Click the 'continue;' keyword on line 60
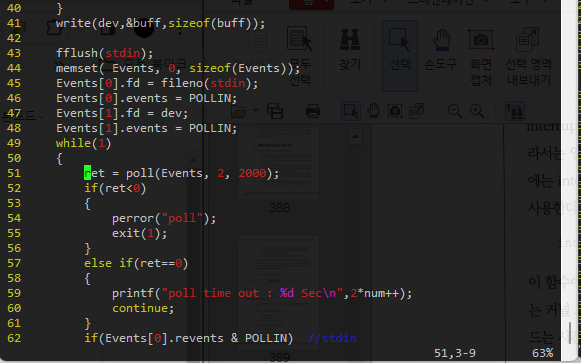The image size is (581, 363). [143, 308]
